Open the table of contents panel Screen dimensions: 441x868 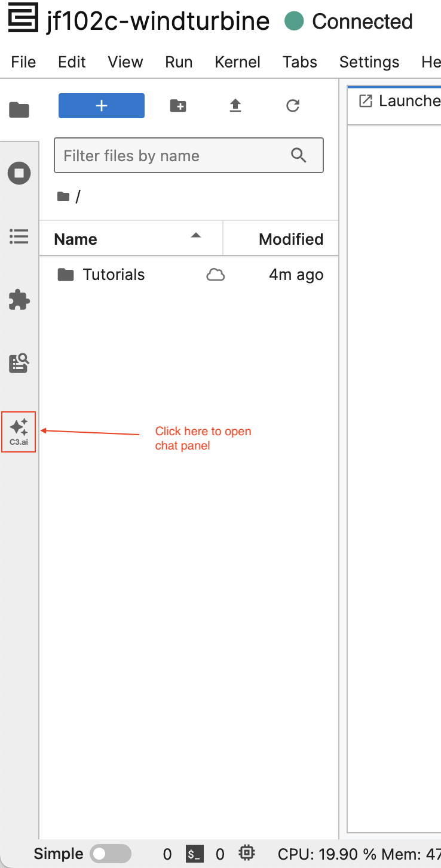(19, 236)
